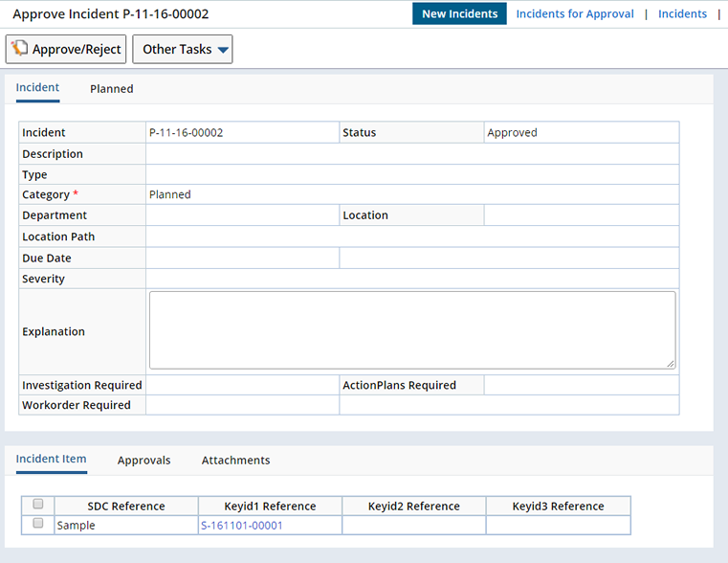The width and height of the screenshot is (728, 563).
Task: Click the Keyid3 Reference column header
Action: [558, 506]
